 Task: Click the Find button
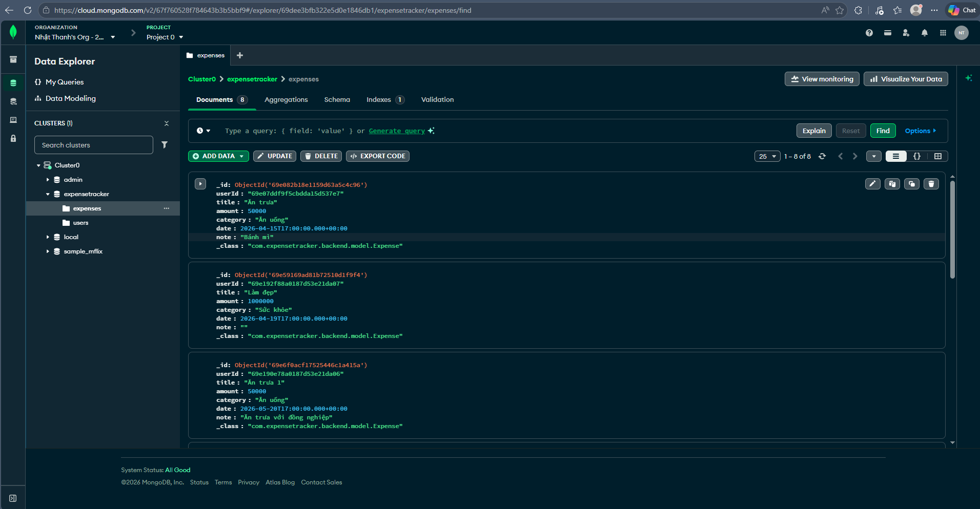pyautogui.click(x=883, y=131)
